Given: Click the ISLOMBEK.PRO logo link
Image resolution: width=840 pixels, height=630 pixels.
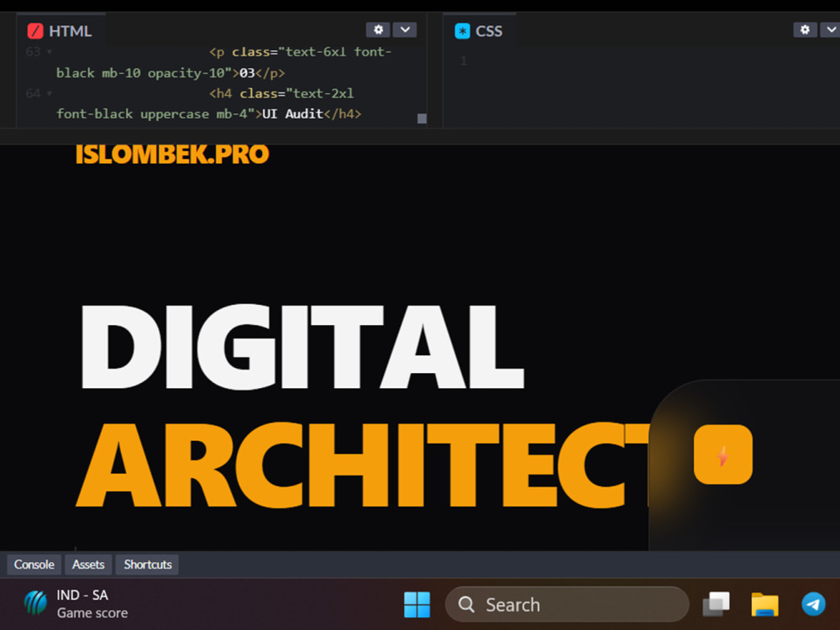Looking at the screenshot, I should click(x=172, y=155).
